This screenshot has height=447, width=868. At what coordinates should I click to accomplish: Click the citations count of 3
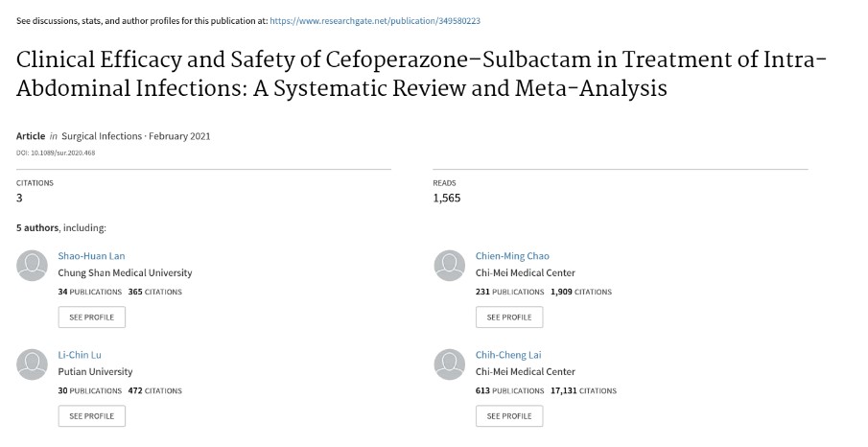[19, 199]
